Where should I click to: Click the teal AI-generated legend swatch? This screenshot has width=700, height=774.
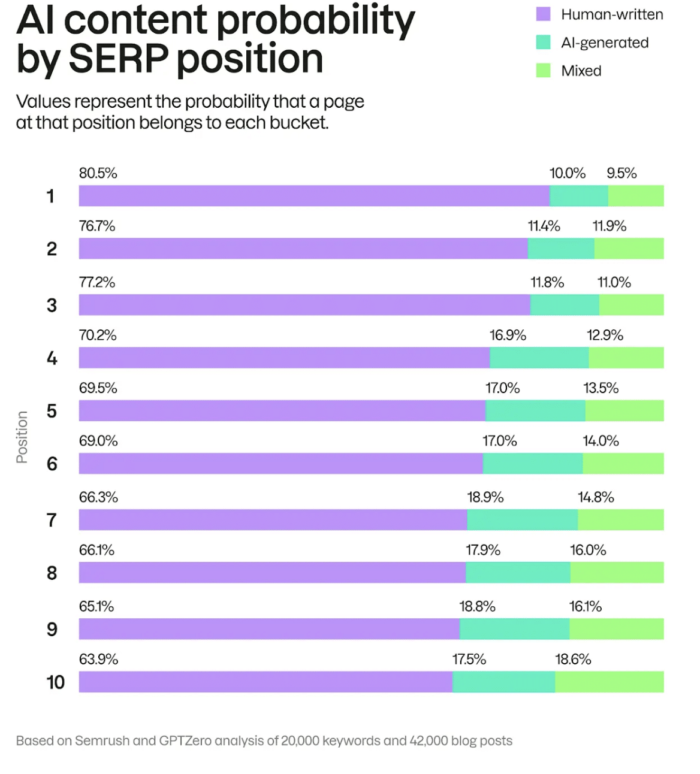543,43
